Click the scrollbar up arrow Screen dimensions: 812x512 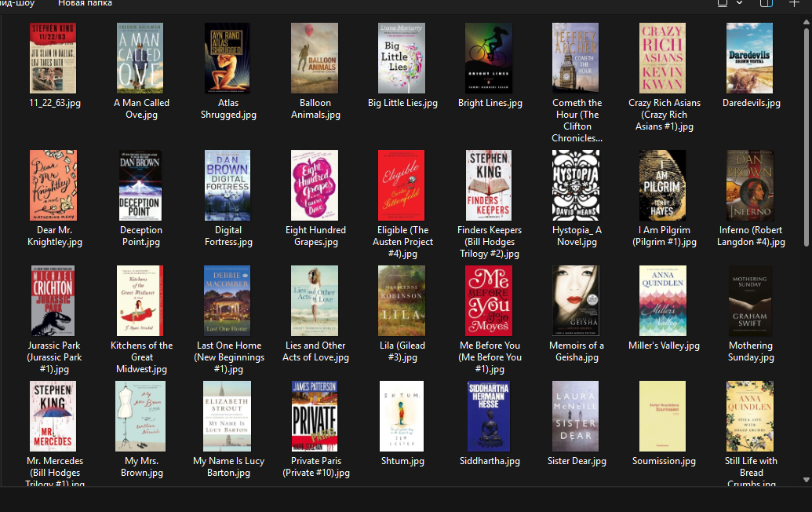point(807,22)
